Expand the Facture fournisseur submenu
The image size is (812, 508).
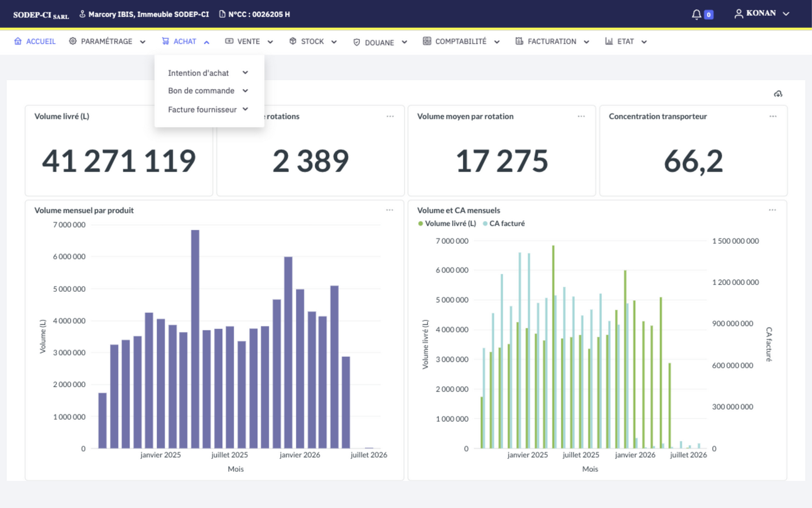208,110
